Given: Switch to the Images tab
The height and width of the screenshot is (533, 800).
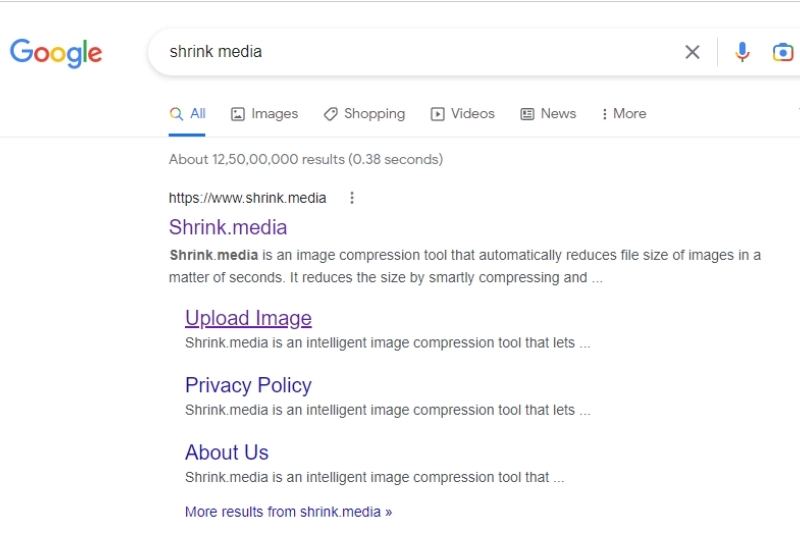Looking at the screenshot, I should pos(264,114).
